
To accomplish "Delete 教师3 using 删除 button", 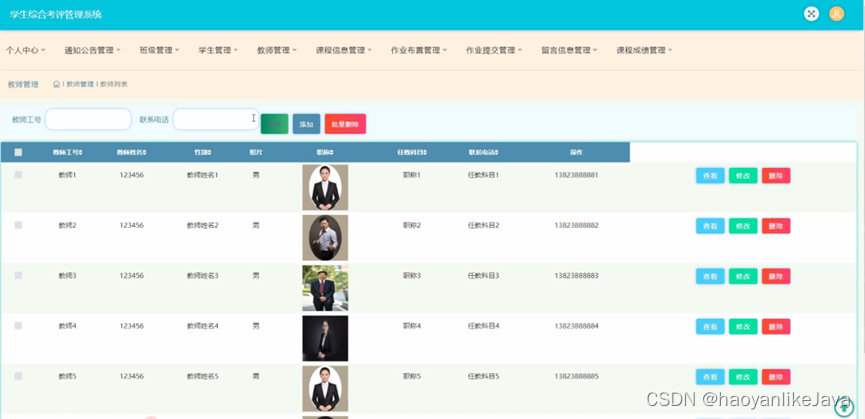I will (x=776, y=276).
